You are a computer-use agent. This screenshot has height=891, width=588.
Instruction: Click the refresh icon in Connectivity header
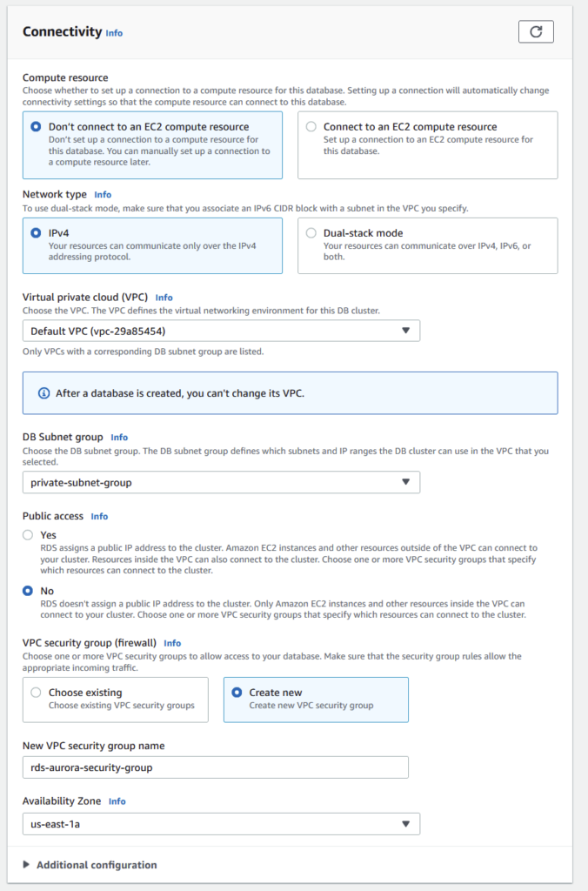536,31
